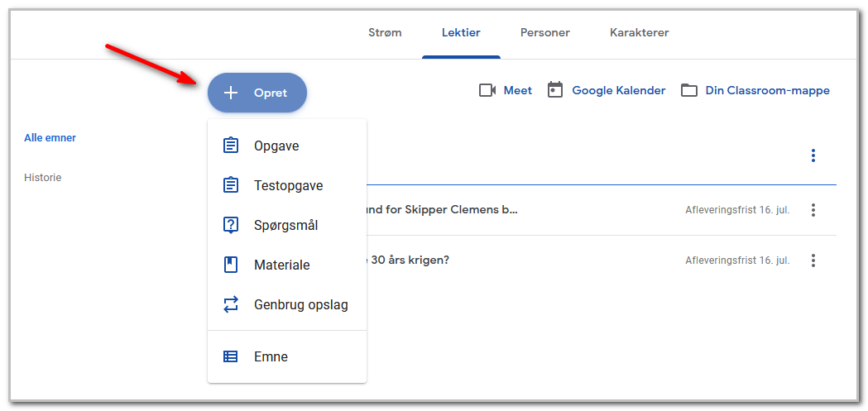
Task: Click Afleveringsfrist 16. jul. on 30 års krigen row
Action: point(737,260)
